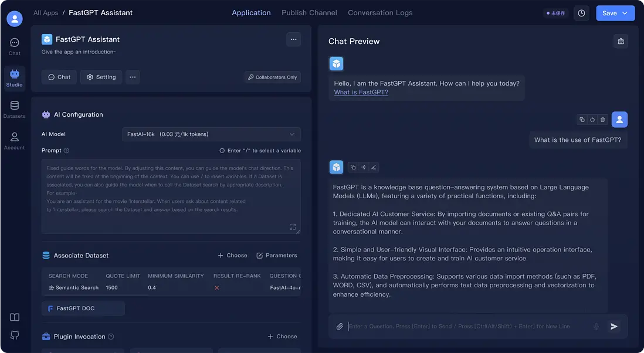Click the Chat Preview heading
Image resolution: width=644 pixels, height=353 pixels.
point(354,41)
